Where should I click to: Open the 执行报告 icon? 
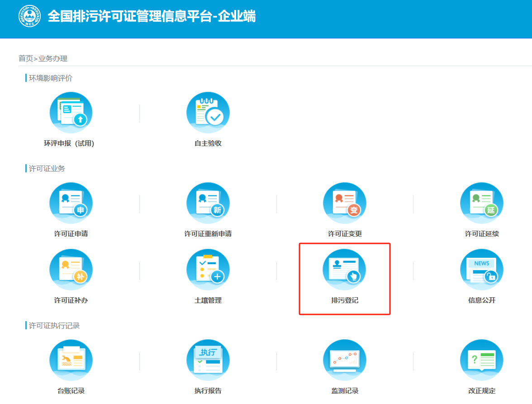208,361
